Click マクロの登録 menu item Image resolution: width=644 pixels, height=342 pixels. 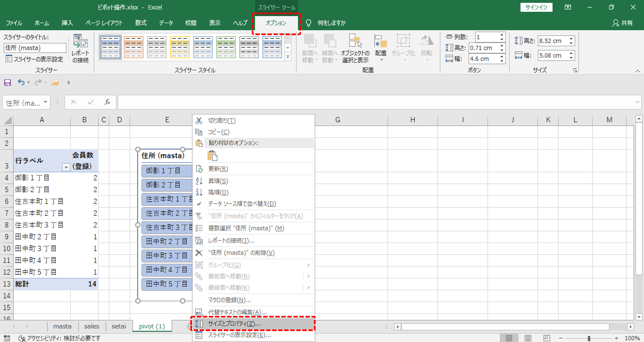[x=253, y=300]
